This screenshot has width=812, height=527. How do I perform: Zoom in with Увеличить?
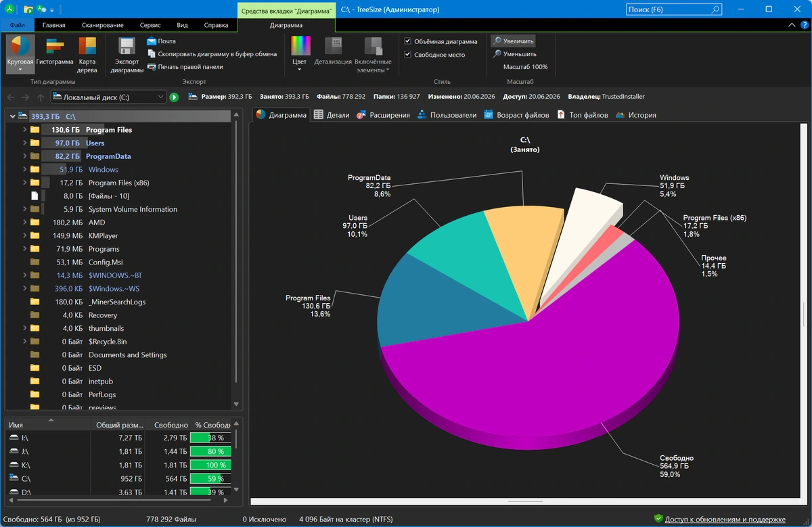pos(513,41)
